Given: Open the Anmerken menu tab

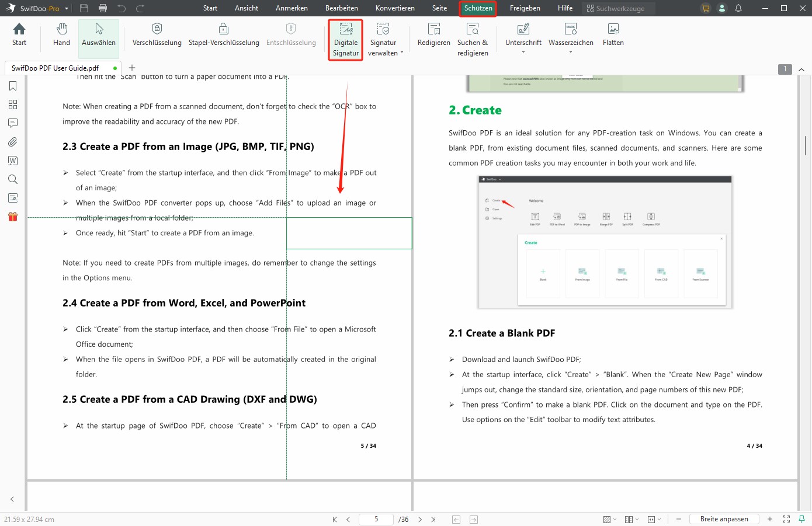Looking at the screenshot, I should tap(292, 8).
